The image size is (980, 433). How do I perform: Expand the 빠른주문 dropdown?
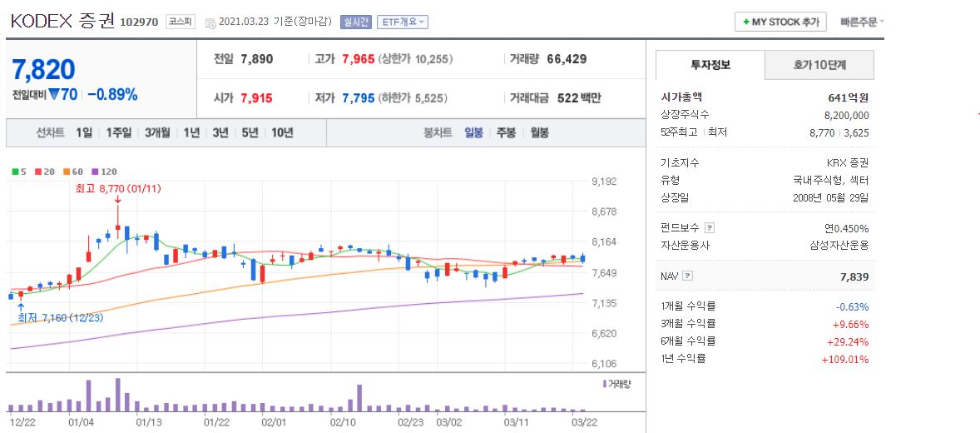863,22
